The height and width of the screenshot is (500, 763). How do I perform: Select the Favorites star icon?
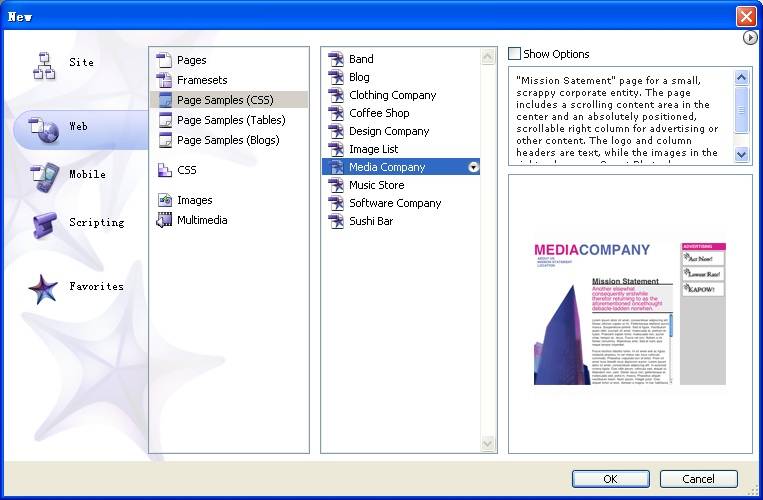point(44,288)
